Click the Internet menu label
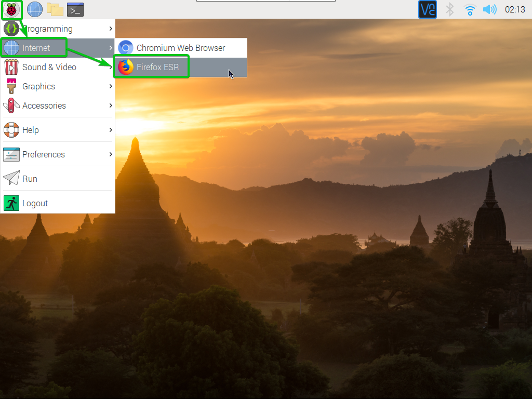Screen dimensions: 532x399 (36, 48)
